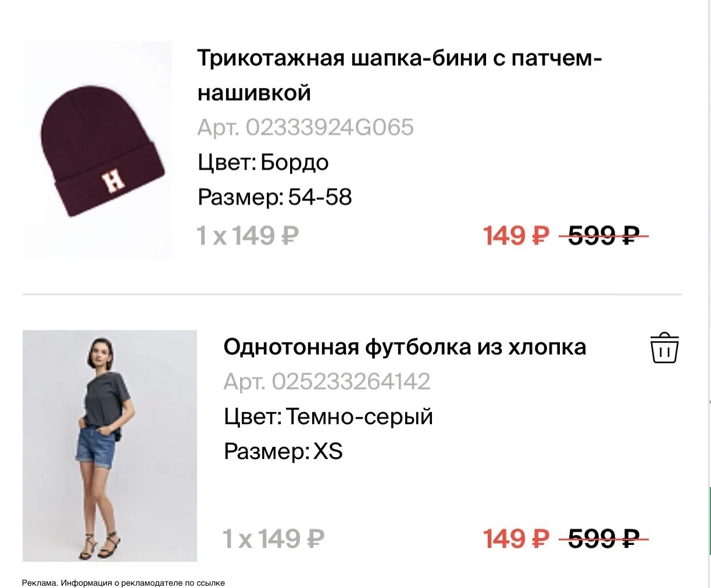Delete the cotton t-shirt with the trash icon
Image resolution: width=711 pixels, height=588 pixels.
coord(664,347)
